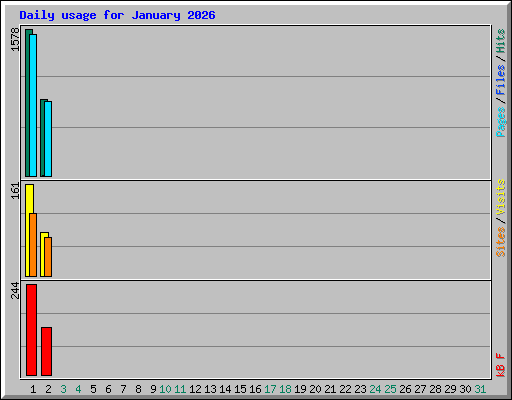512x400 pixels.
Task: Click day label 15 on the axis
Action: 240,389
